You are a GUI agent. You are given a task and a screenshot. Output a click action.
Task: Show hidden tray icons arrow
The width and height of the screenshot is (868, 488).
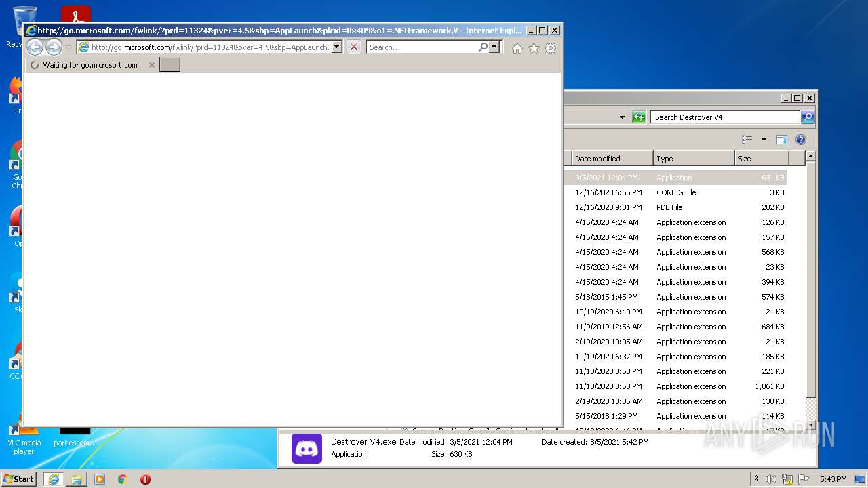pyautogui.click(x=756, y=479)
